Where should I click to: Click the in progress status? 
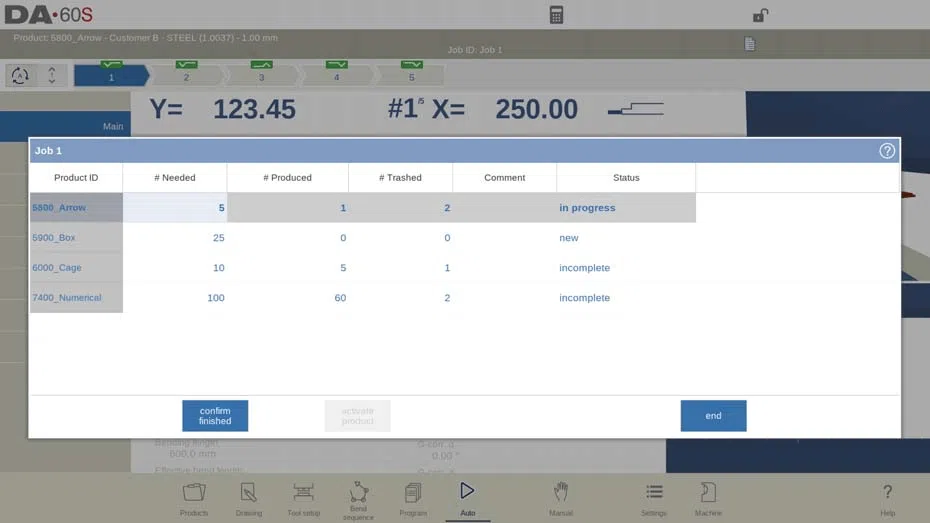pyautogui.click(x=587, y=208)
